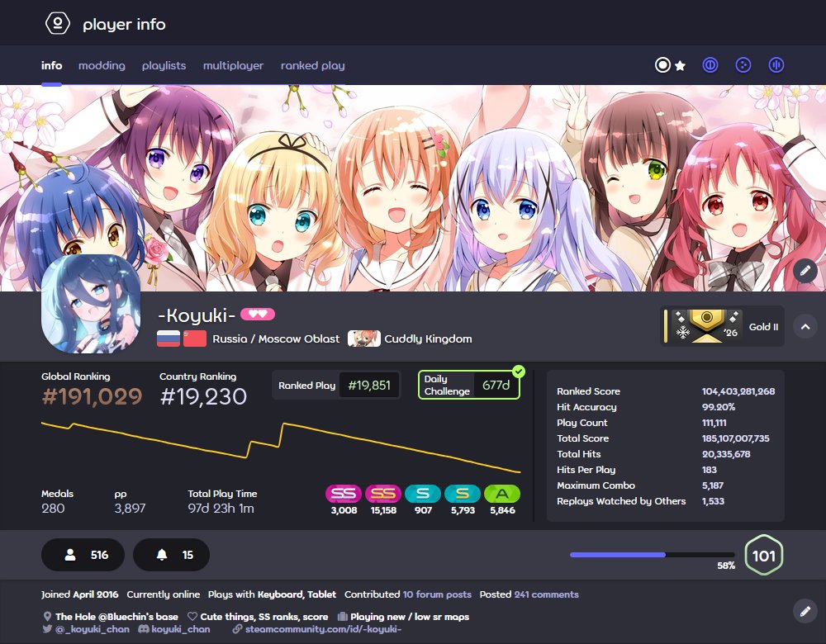Edit profile details with bottom pencil icon

point(805,611)
